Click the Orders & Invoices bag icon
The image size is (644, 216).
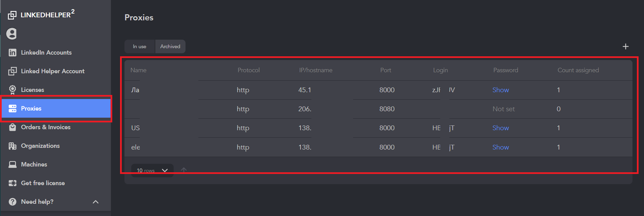pyautogui.click(x=13, y=127)
